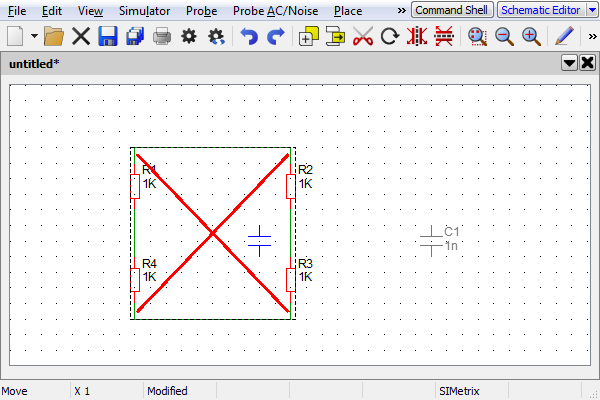Open the untitled tab dropdown arrow
600x400 pixels.
tap(569, 63)
